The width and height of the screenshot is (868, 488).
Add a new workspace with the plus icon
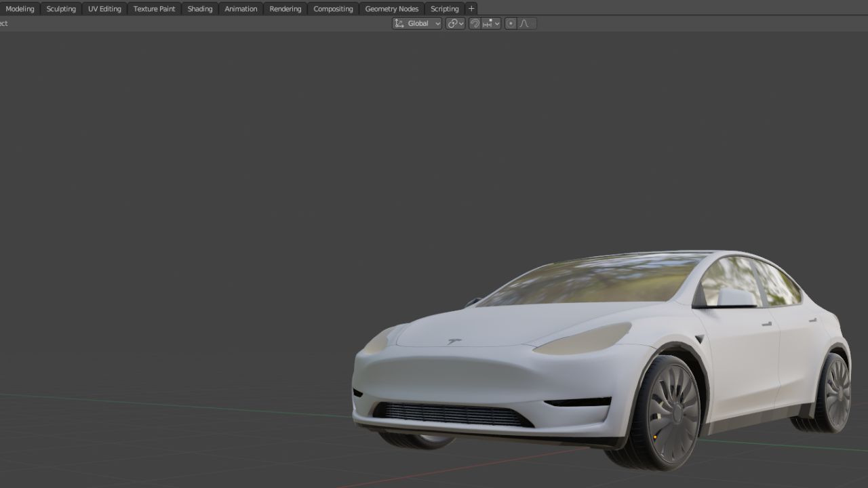[471, 9]
